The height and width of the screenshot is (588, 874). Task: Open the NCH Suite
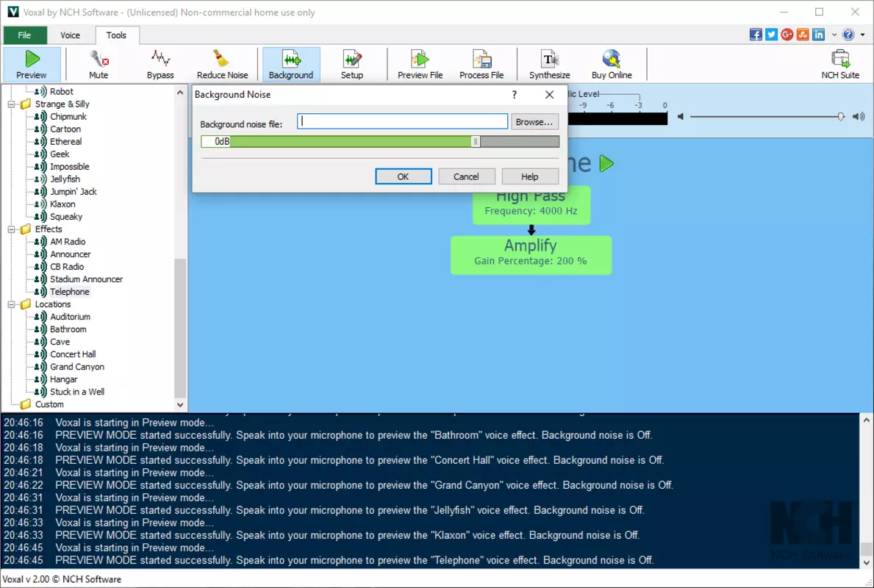(840, 64)
